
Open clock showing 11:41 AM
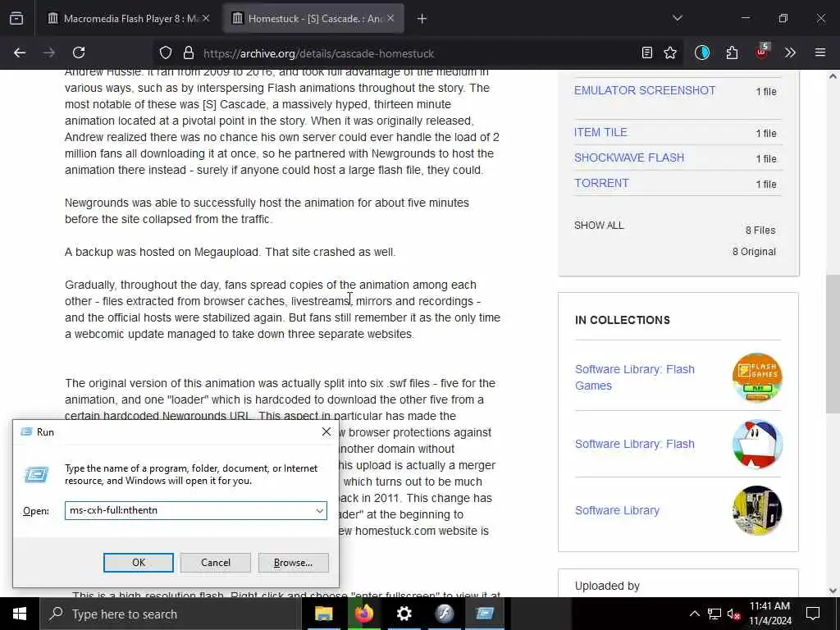(769, 614)
